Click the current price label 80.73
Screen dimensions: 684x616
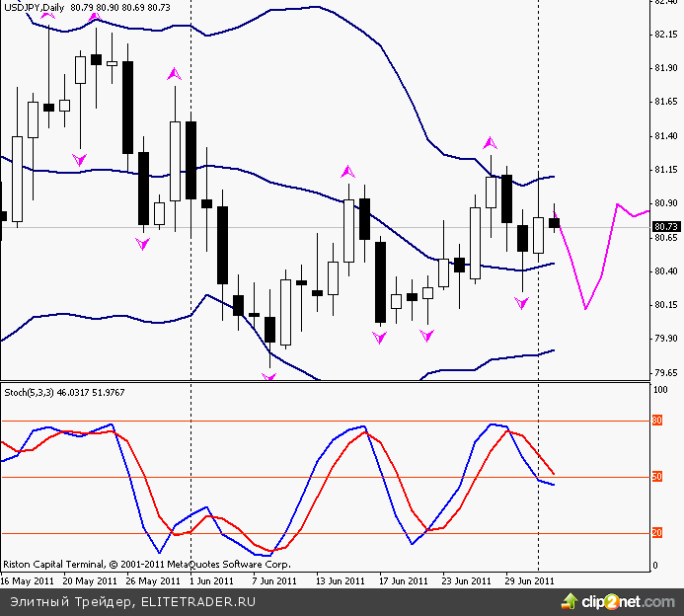666,226
